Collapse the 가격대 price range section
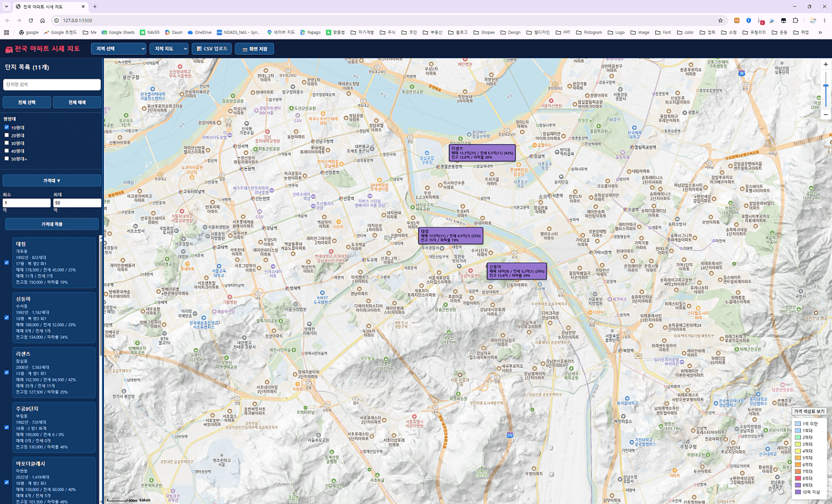832x504 pixels. click(x=52, y=181)
